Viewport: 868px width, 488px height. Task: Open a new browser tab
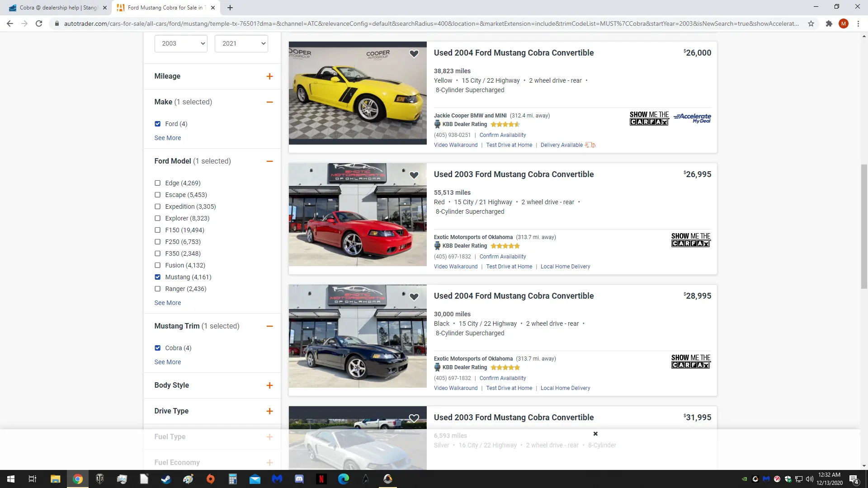pyautogui.click(x=230, y=8)
